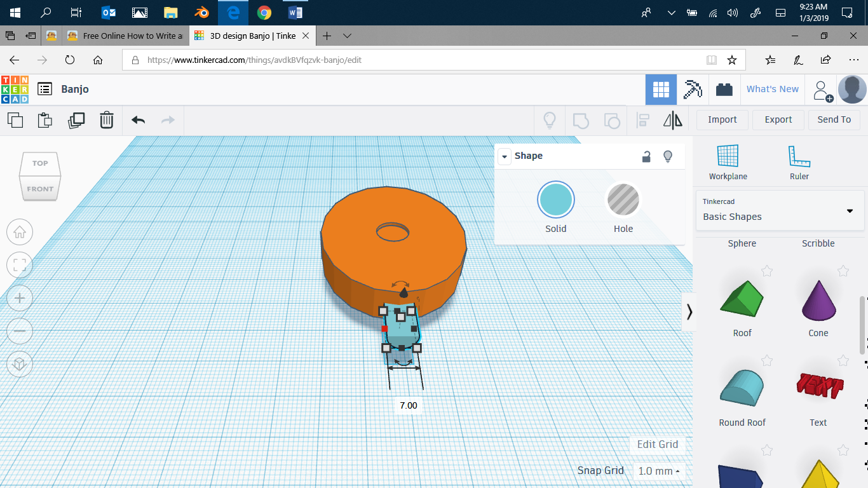Click the 7.00 dimension field
The height and width of the screenshot is (488, 868).
pos(409,405)
